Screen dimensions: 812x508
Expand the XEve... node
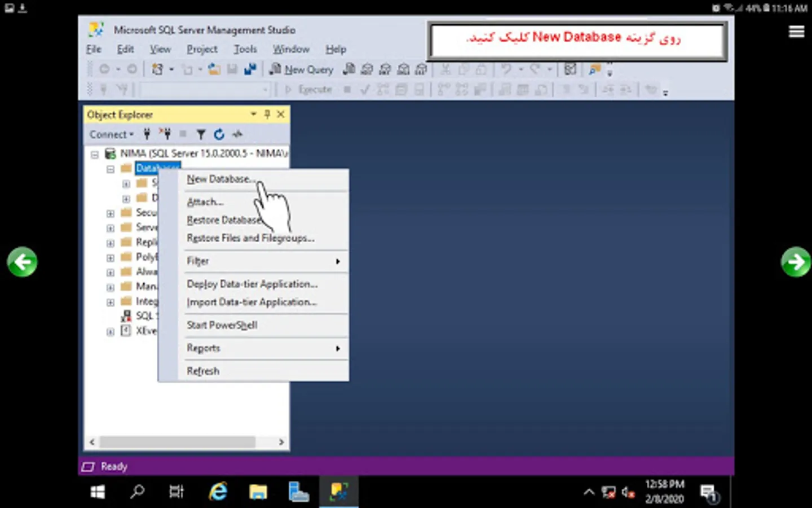111,331
